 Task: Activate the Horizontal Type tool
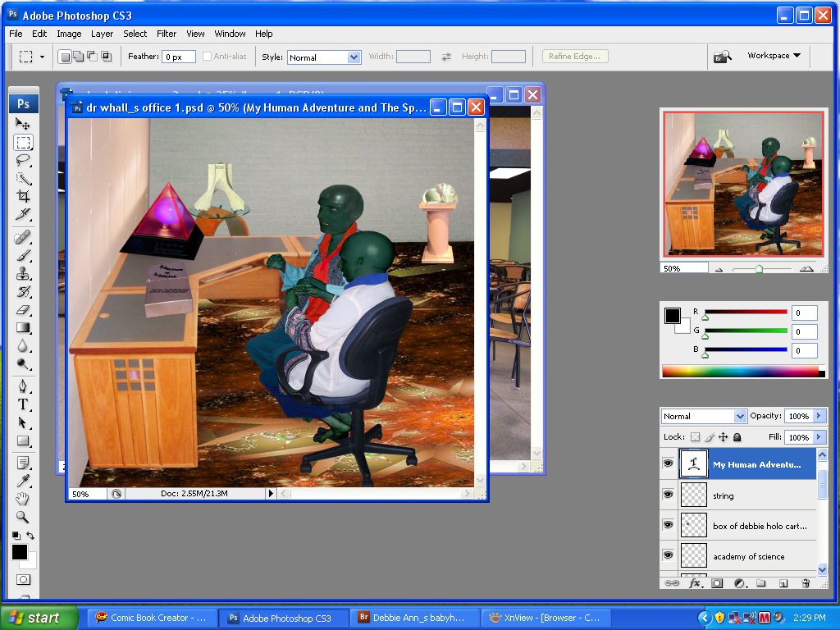pos(23,404)
